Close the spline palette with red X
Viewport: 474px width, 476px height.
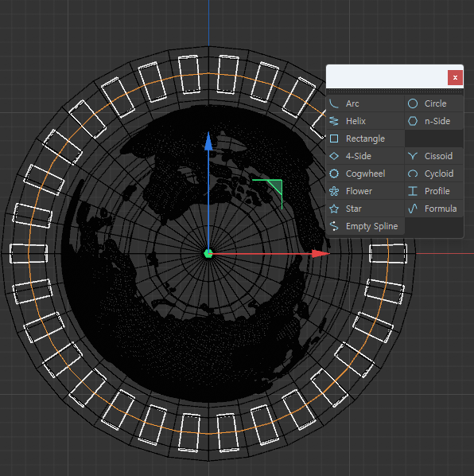[x=455, y=78]
